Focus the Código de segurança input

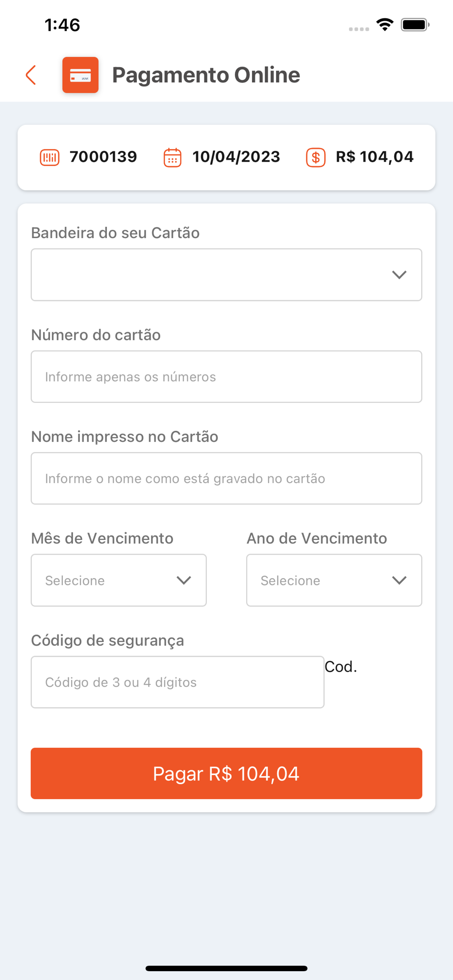pos(177,682)
